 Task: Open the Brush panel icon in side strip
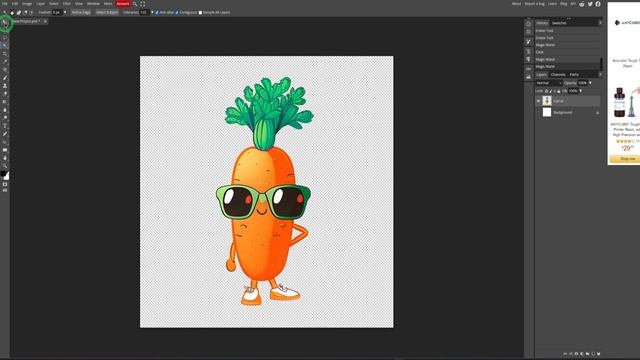tap(528, 41)
